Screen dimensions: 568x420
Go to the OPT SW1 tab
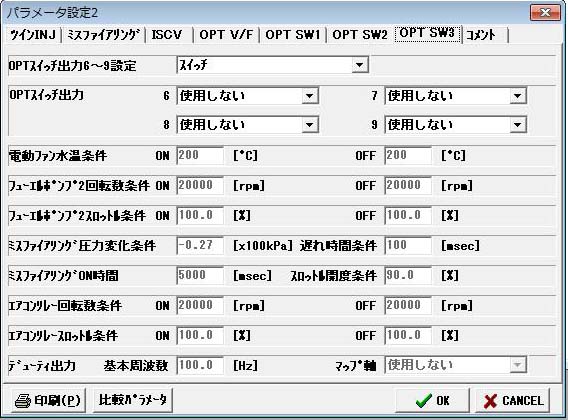[293, 35]
